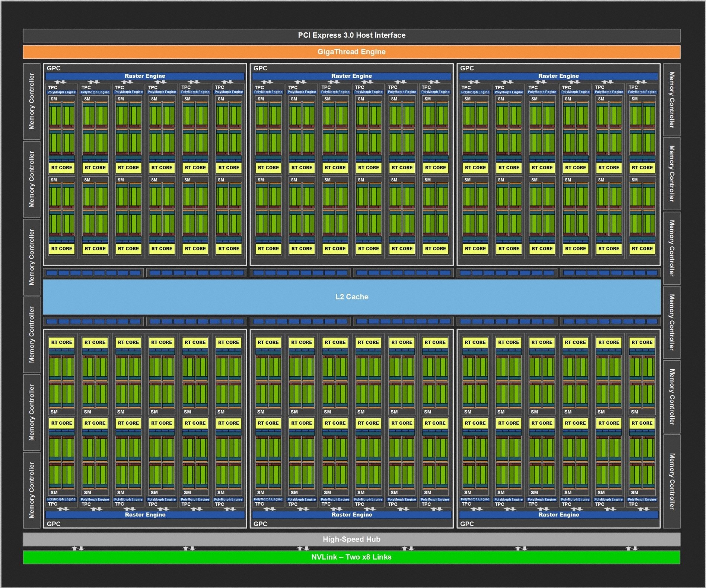707x588 pixels.
Task: Click the GPC label of the top-left cluster
Action: tap(54, 68)
